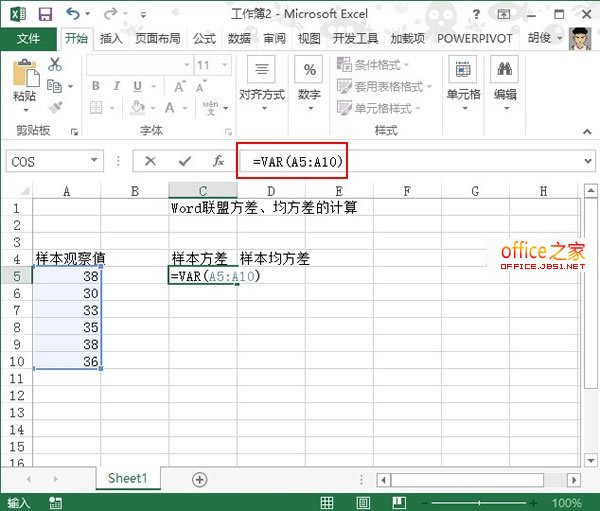Click the Undo arrow icon
Screen dimensions: 600x511
(73, 14)
